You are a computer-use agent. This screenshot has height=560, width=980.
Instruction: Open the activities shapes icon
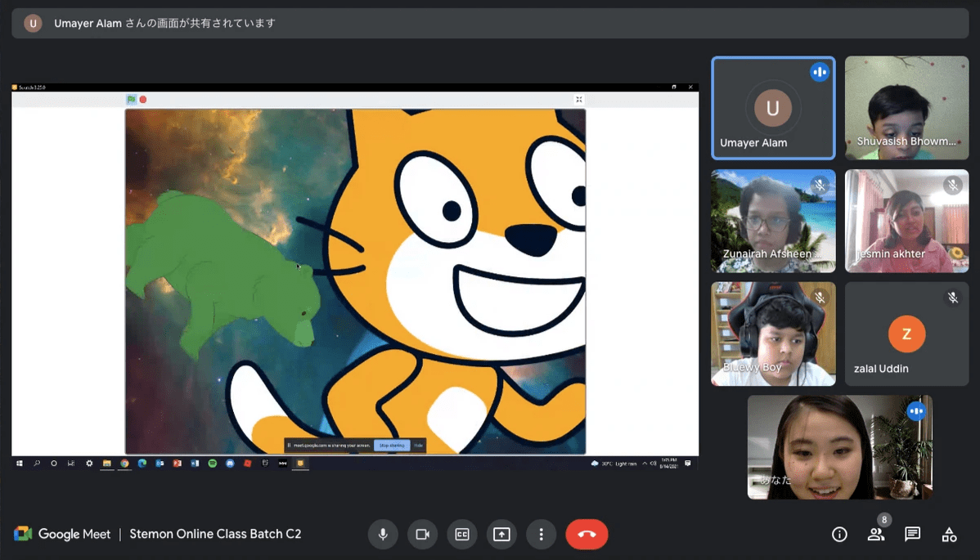(950, 535)
